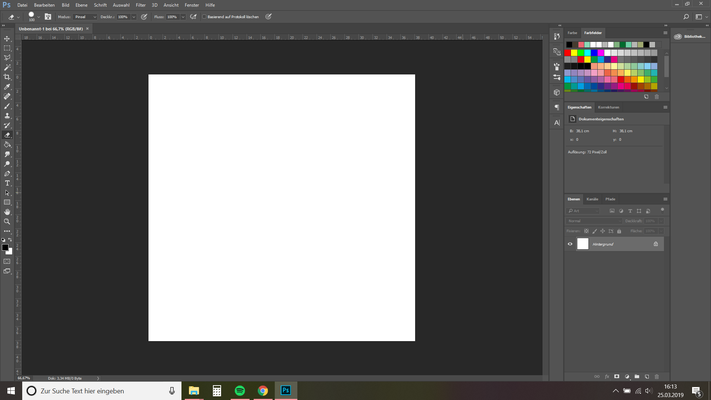Add a layer mask icon
This screenshot has width=711, height=400.
(617, 376)
